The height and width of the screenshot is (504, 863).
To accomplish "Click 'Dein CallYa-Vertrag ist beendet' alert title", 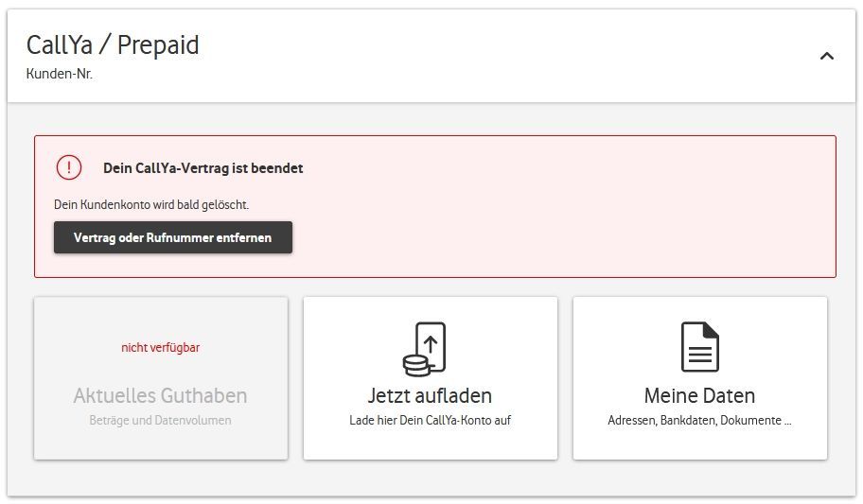I will tap(203, 168).
